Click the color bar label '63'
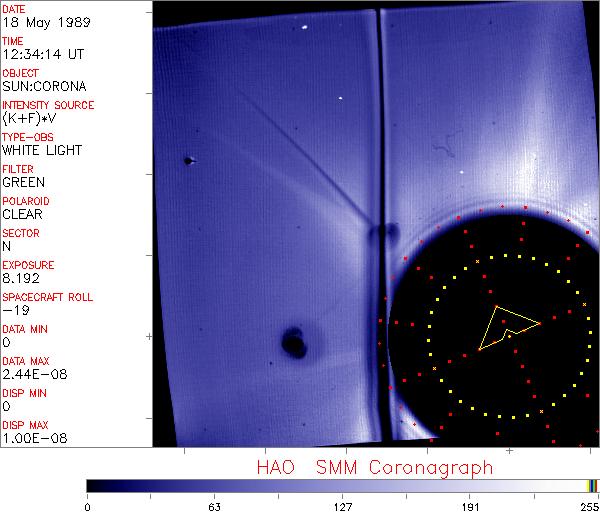Image resolution: width=600 pixels, height=512 pixels. pyautogui.click(x=215, y=507)
